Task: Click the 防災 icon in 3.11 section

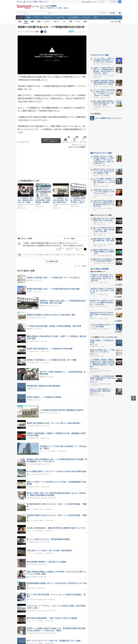Action: [x=92, y=118]
